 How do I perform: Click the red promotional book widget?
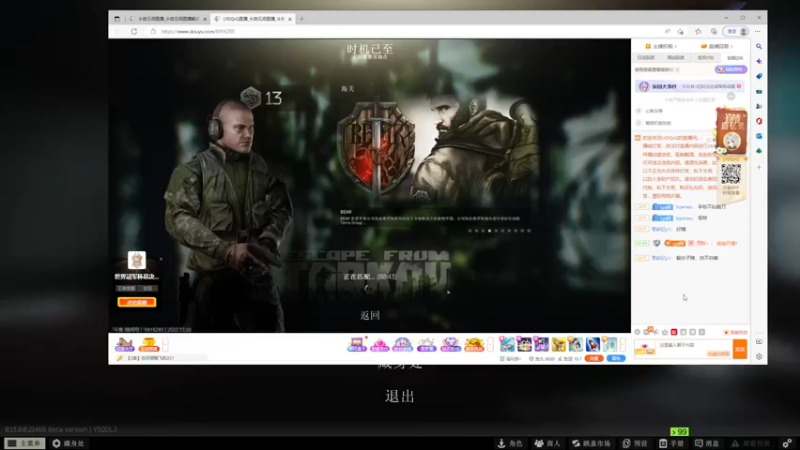coord(731,130)
